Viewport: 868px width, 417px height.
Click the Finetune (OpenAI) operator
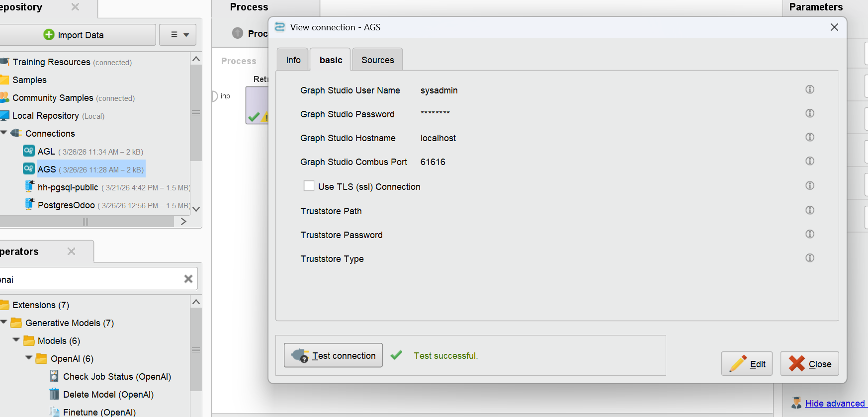pyautogui.click(x=99, y=412)
